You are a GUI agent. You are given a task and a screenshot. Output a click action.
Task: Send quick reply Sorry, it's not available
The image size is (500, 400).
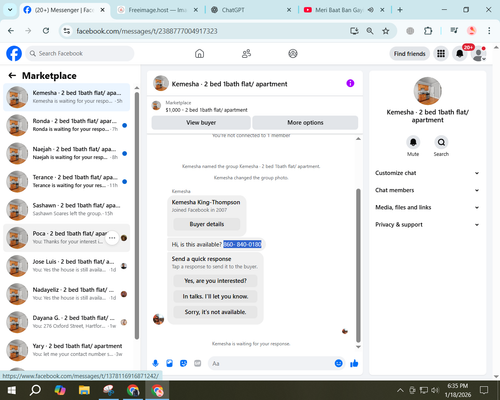[x=215, y=312]
